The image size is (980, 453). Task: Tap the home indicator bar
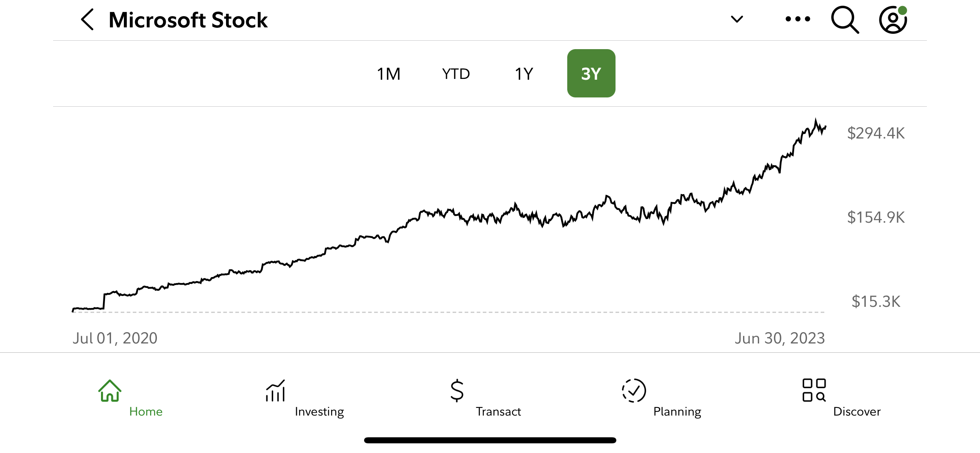point(490,440)
